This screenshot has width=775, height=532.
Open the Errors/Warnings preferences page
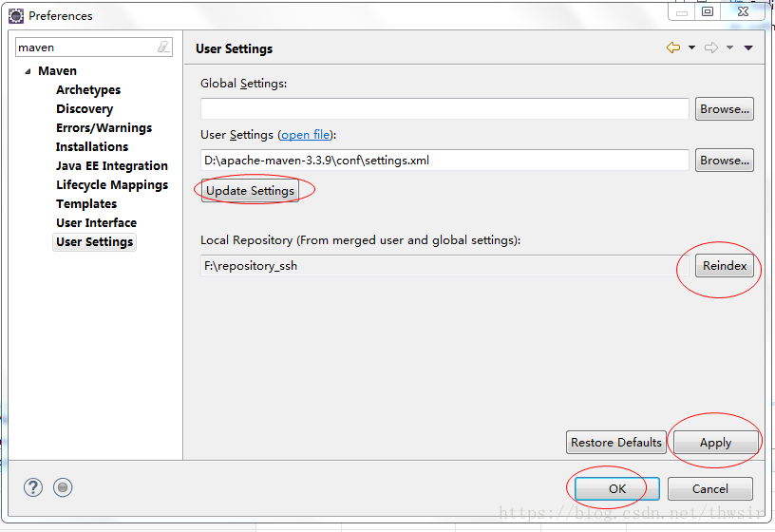pyautogui.click(x=104, y=127)
